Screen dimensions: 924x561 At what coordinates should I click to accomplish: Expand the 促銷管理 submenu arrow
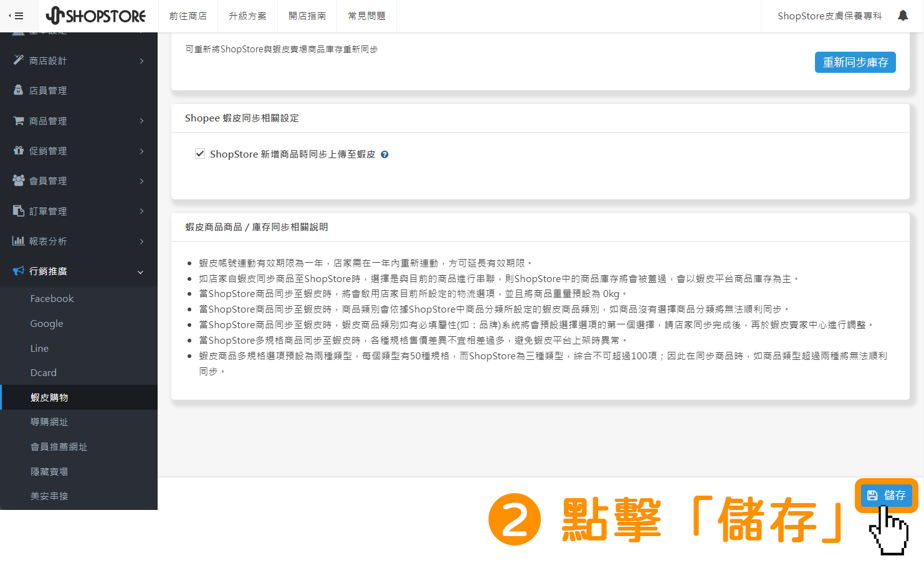click(x=141, y=151)
